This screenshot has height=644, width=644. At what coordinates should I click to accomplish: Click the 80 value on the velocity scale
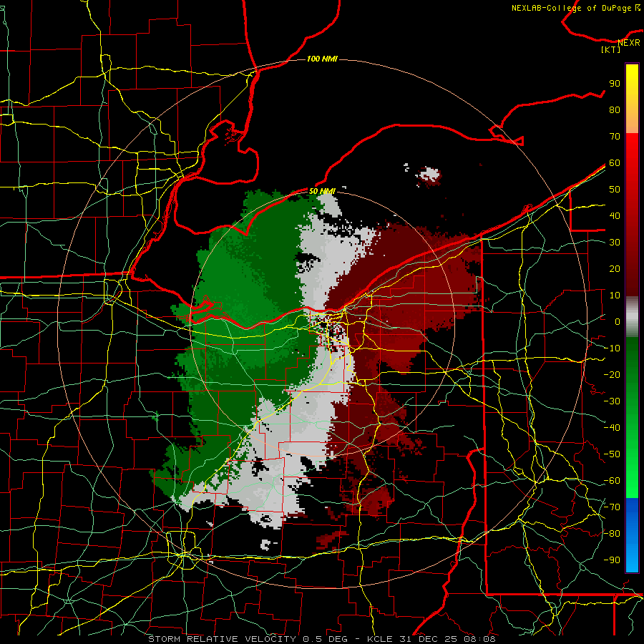click(x=615, y=110)
